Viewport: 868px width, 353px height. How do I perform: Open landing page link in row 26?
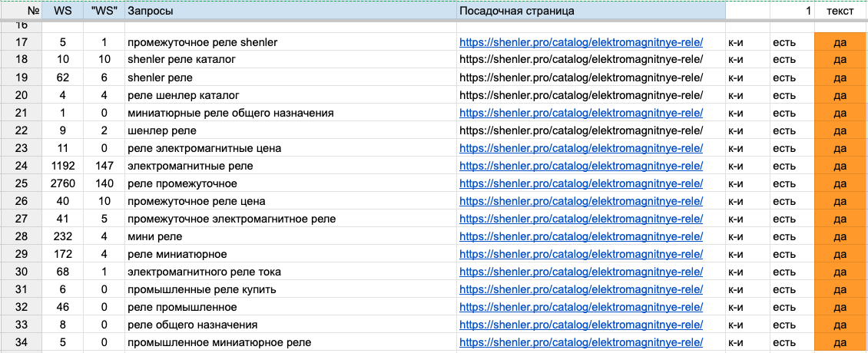click(x=581, y=201)
